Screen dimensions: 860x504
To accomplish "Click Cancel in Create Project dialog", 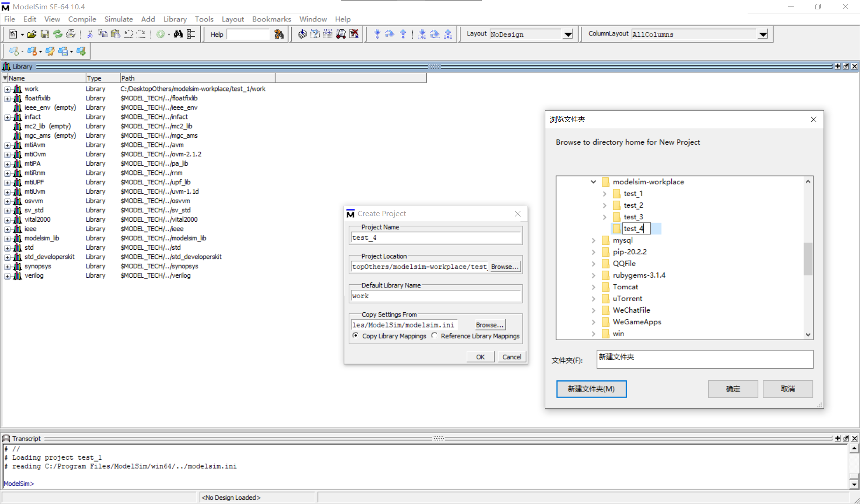I will (x=512, y=357).
